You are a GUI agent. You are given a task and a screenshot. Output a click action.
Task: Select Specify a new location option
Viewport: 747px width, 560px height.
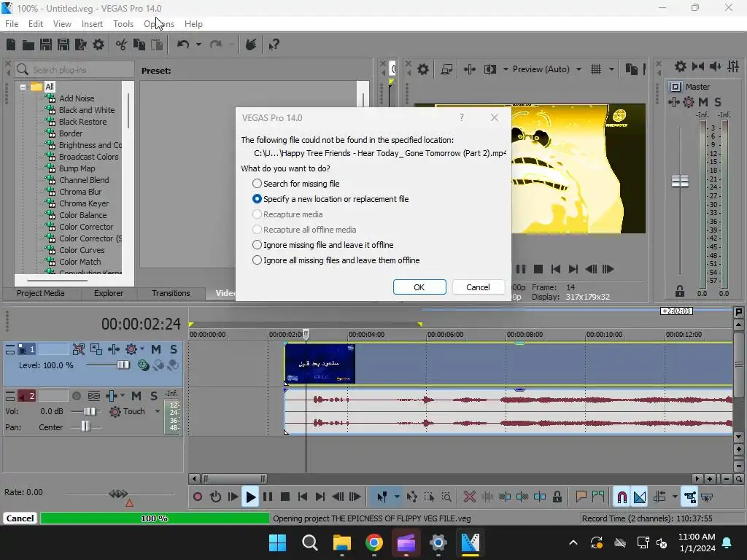pos(330,199)
